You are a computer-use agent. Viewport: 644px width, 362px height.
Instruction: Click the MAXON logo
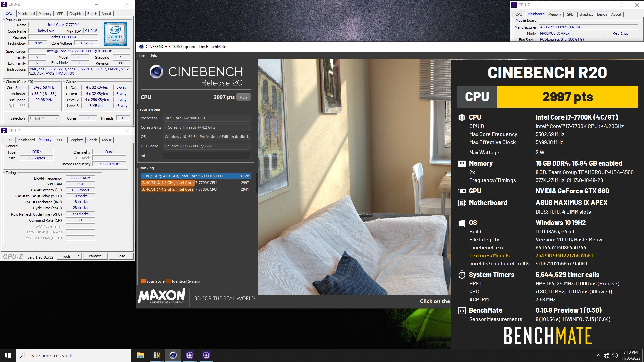161,296
